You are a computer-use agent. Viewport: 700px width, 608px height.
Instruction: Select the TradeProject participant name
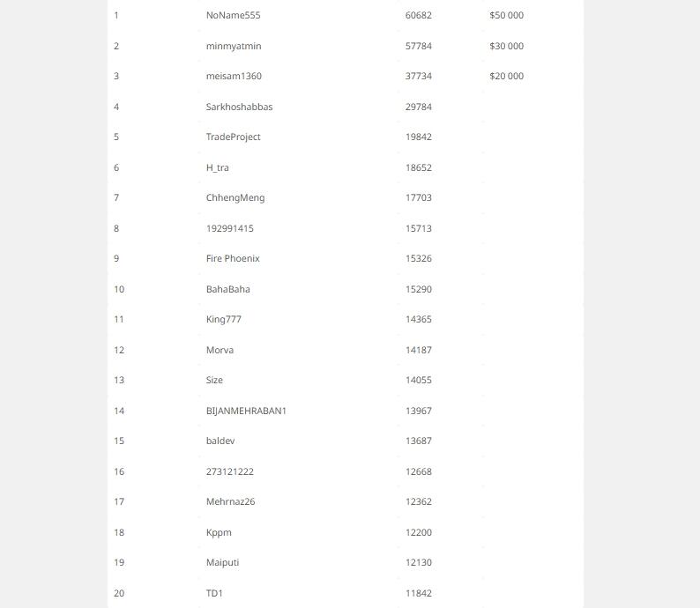[233, 137]
